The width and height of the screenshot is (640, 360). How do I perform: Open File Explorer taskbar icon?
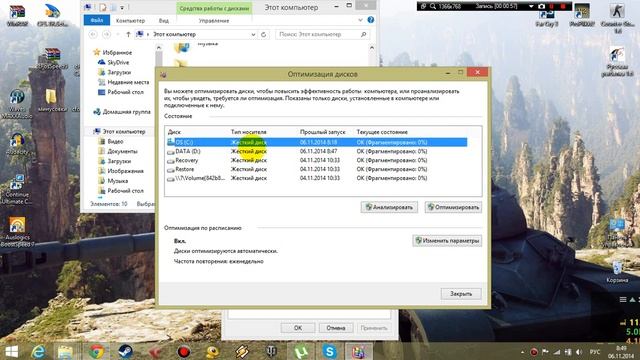point(65,351)
